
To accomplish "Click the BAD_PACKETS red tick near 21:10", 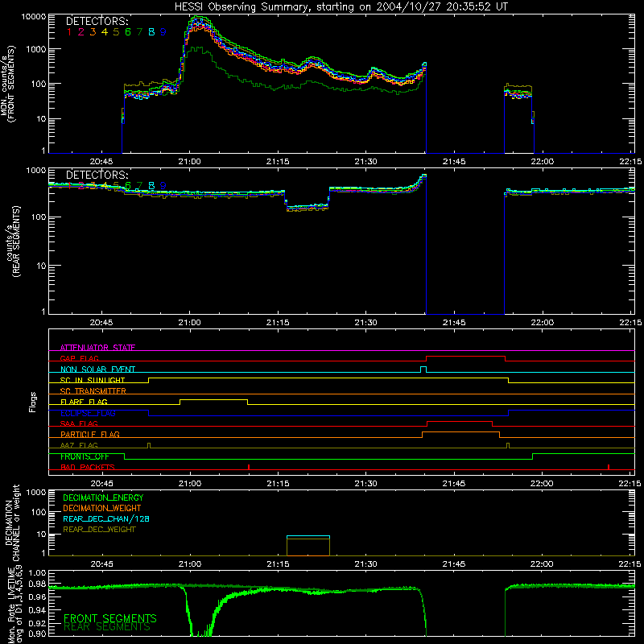I will [249, 467].
